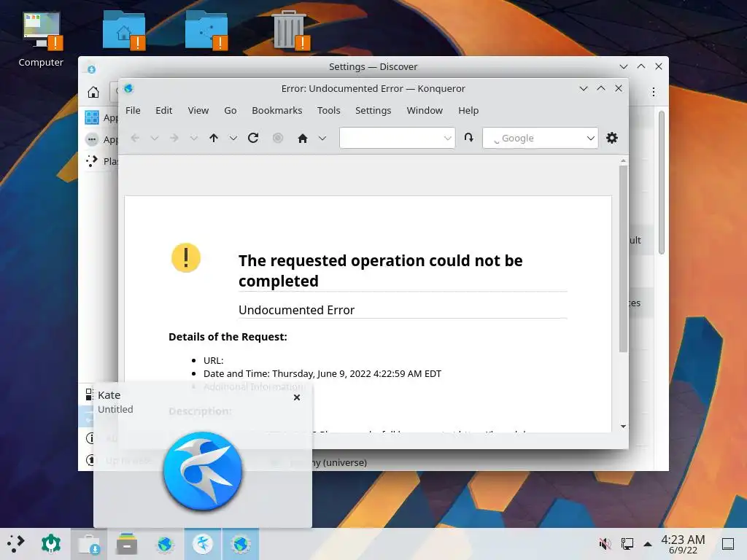
Task: Click the active Konqueror taskbar entry
Action: pyautogui.click(x=241, y=544)
